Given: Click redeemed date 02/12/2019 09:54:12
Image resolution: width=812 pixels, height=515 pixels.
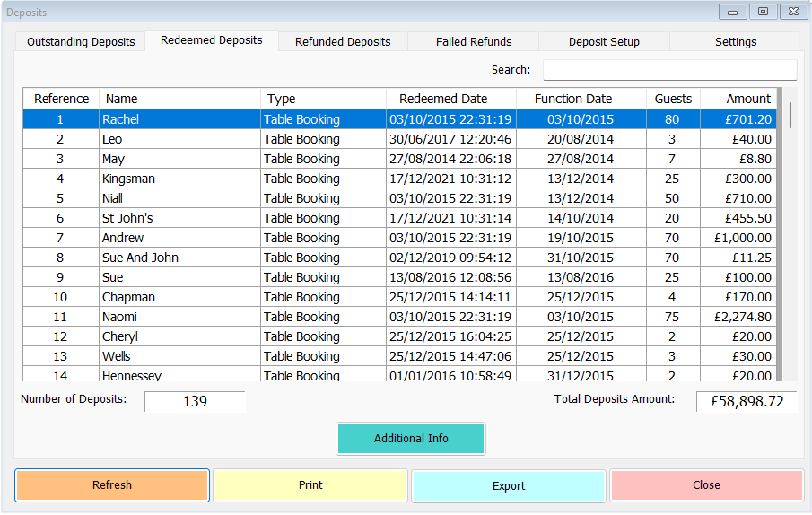Looking at the screenshot, I should [x=451, y=257].
